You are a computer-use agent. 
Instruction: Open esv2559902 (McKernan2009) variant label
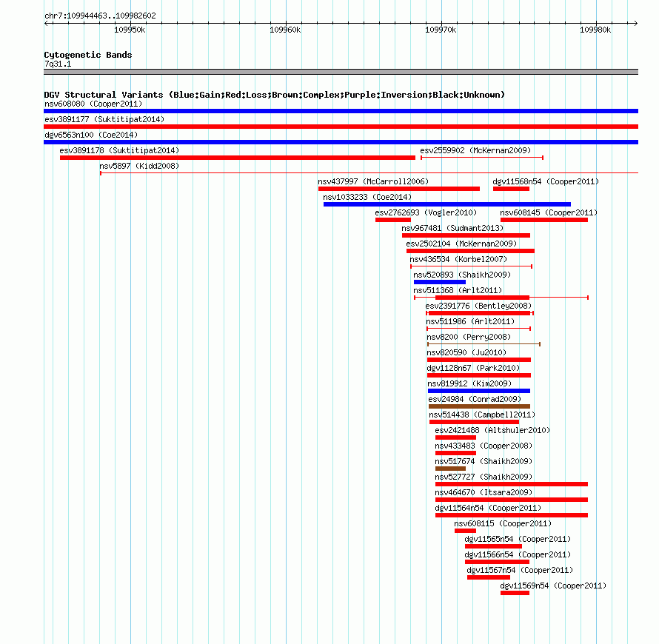coord(475,150)
